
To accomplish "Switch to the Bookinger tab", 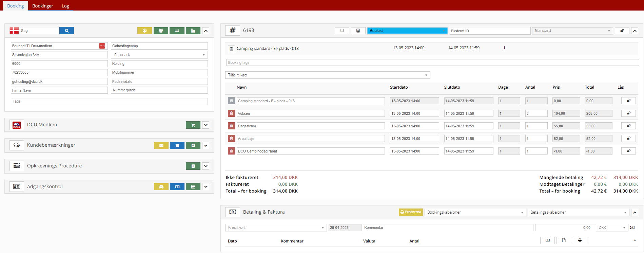I will point(43,6).
